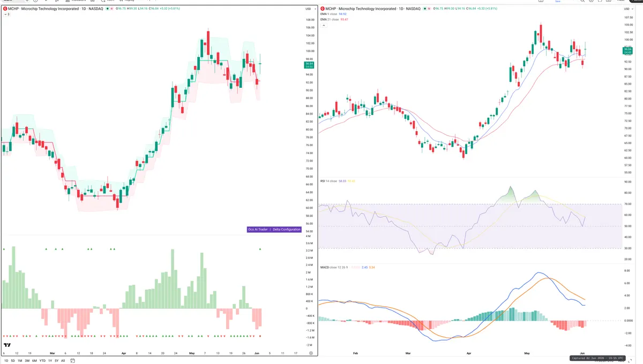Select the 3M time range

coord(27,361)
